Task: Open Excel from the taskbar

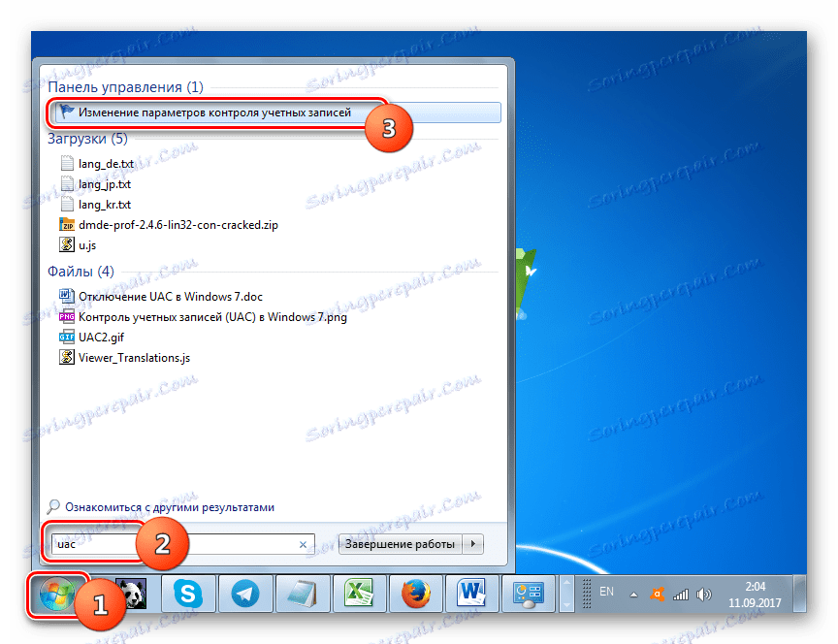Action: (x=359, y=594)
